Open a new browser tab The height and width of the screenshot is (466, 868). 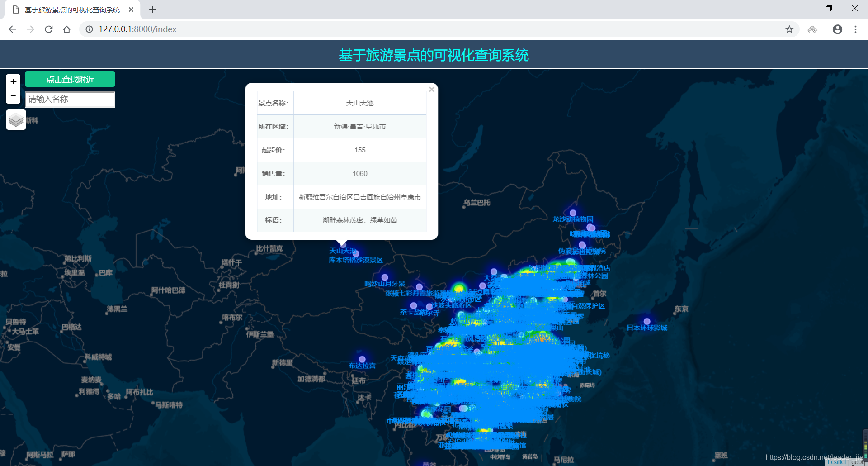153,10
